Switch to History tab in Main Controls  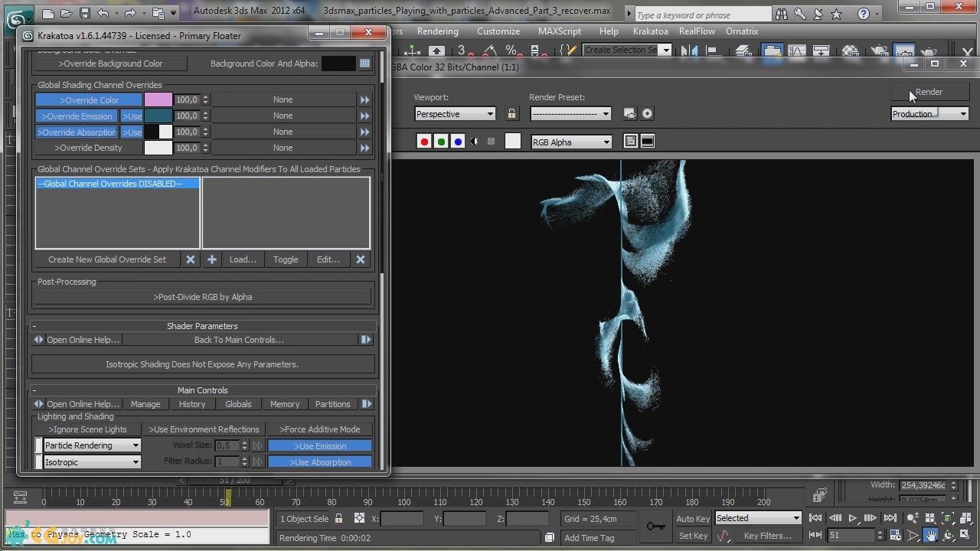(x=192, y=404)
